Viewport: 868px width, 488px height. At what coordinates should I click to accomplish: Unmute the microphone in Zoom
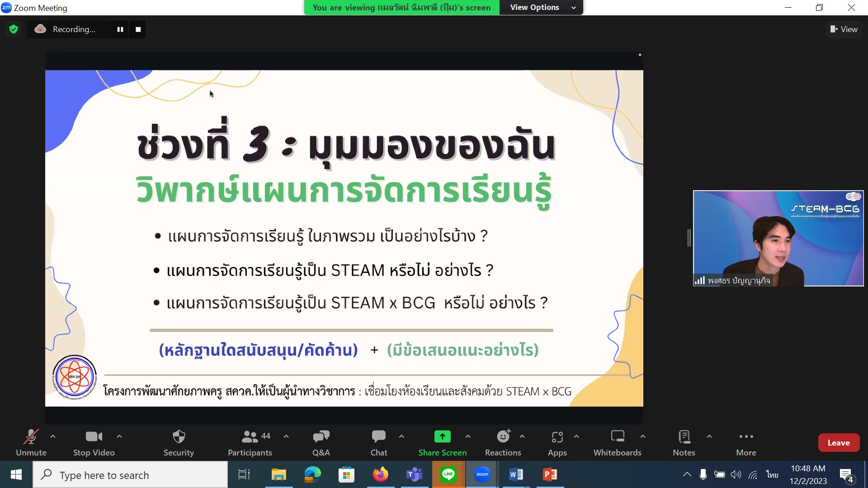point(31,443)
